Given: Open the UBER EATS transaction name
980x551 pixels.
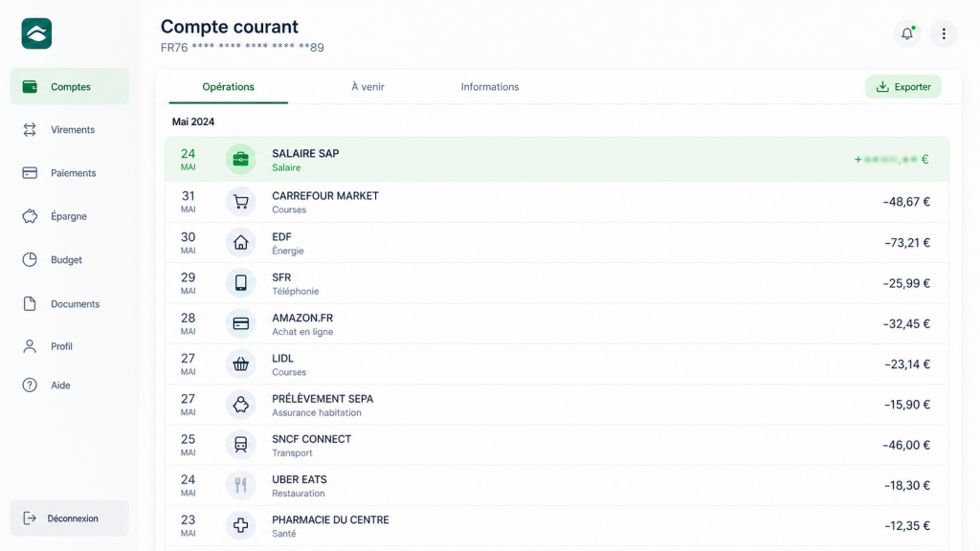Looking at the screenshot, I should pyautogui.click(x=299, y=480).
